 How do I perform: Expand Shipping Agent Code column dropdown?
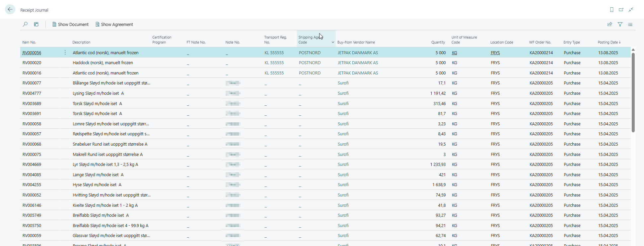[332, 42]
